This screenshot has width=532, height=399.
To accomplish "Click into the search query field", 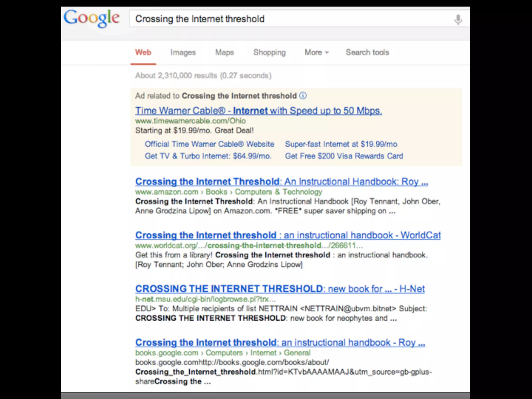I will click(286, 19).
